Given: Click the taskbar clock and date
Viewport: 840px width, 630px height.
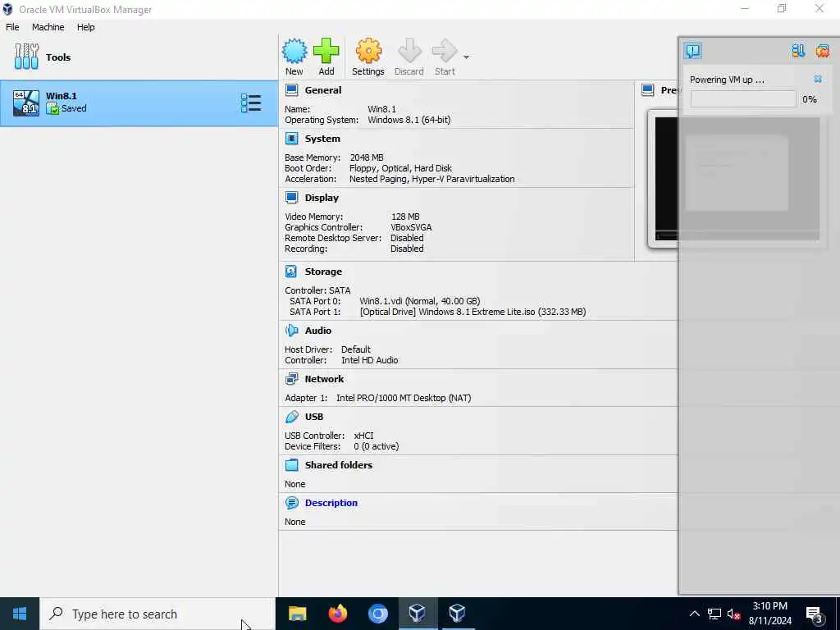Looking at the screenshot, I should pyautogui.click(x=769, y=614).
